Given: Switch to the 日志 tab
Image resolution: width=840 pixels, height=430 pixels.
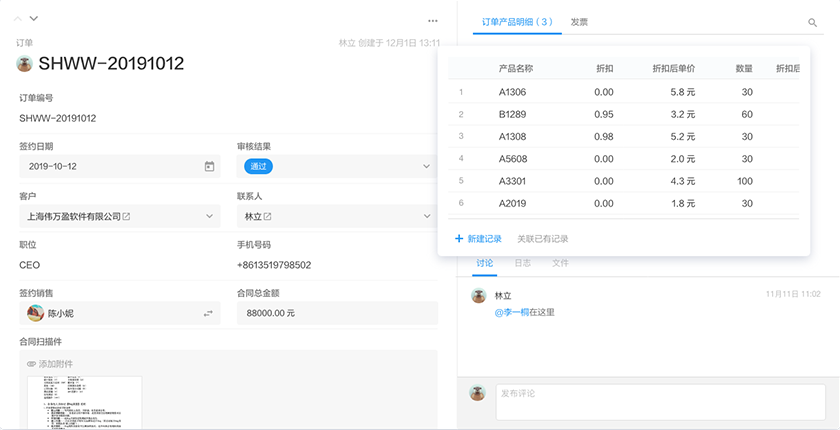Looking at the screenshot, I should tap(522, 263).
